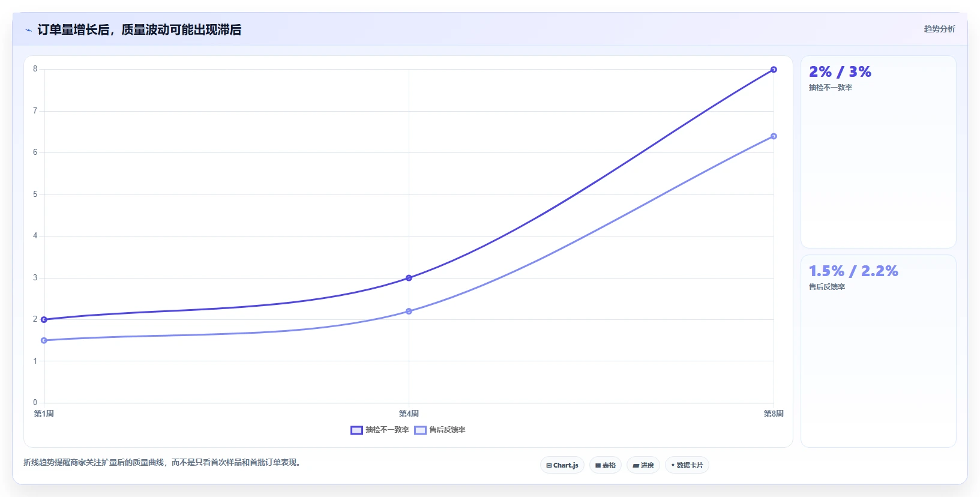Click the 抽检不一致率 data point at 第8周
The height and width of the screenshot is (497, 980).
pyautogui.click(x=774, y=70)
